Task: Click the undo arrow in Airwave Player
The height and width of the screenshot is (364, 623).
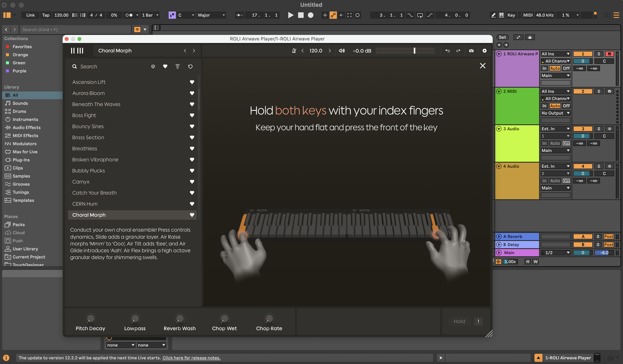Action: [447, 51]
